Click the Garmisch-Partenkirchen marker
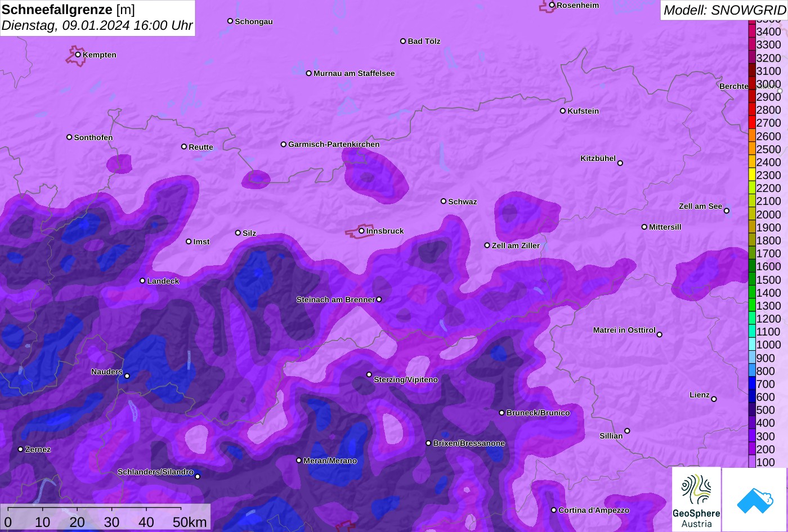788x532 pixels. [x=283, y=144]
